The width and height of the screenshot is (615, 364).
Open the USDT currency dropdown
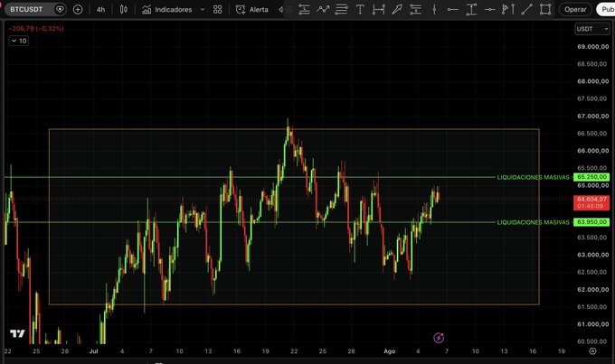coord(592,29)
